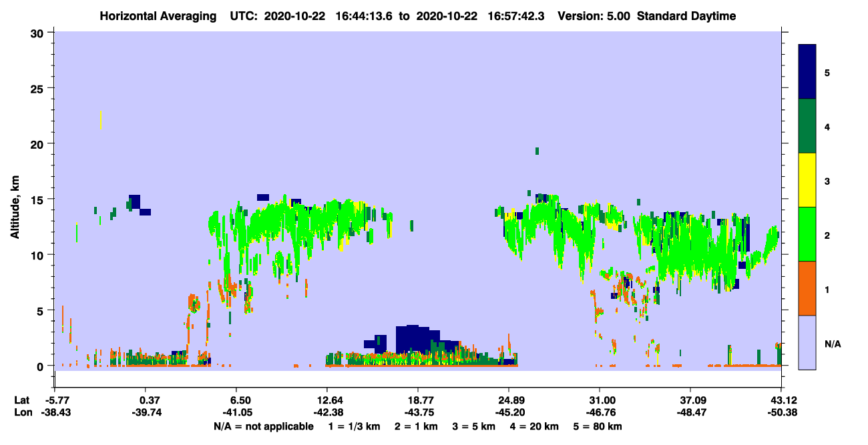Click longitude value -39.74
Image resolution: width=868 pixels, height=445 pixels.
click(147, 412)
